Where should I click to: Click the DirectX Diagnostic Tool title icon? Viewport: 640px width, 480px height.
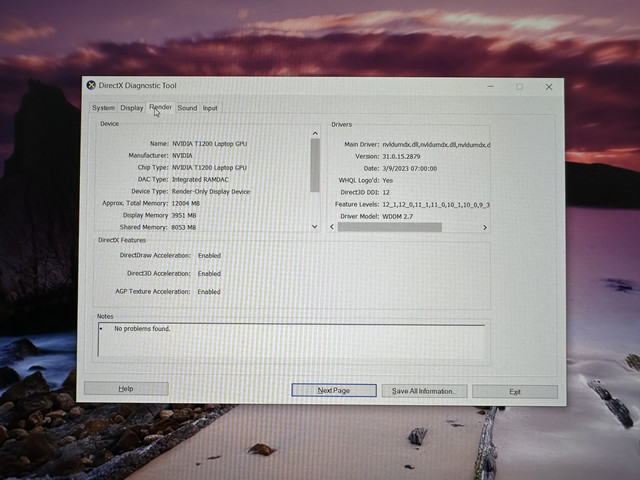point(91,85)
